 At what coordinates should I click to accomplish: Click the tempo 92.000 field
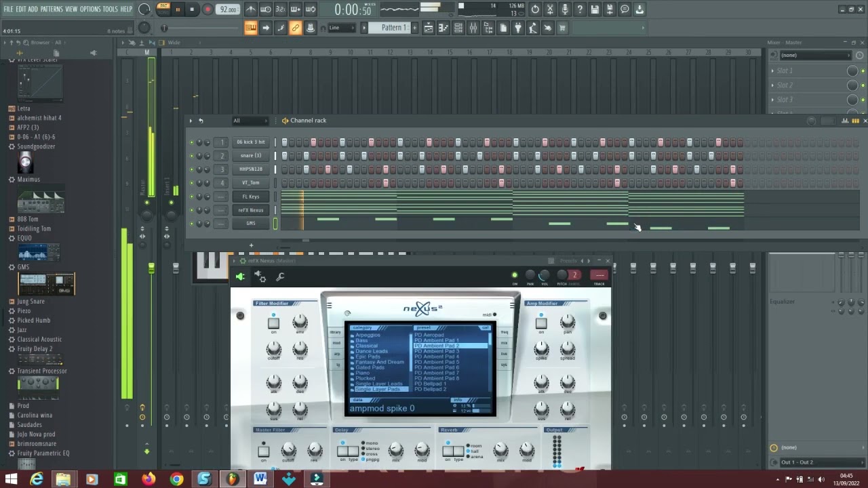point(229,9)
